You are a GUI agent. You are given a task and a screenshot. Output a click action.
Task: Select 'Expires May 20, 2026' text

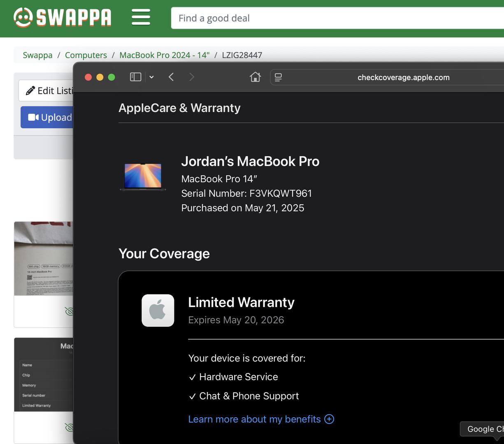click(236, 320)
